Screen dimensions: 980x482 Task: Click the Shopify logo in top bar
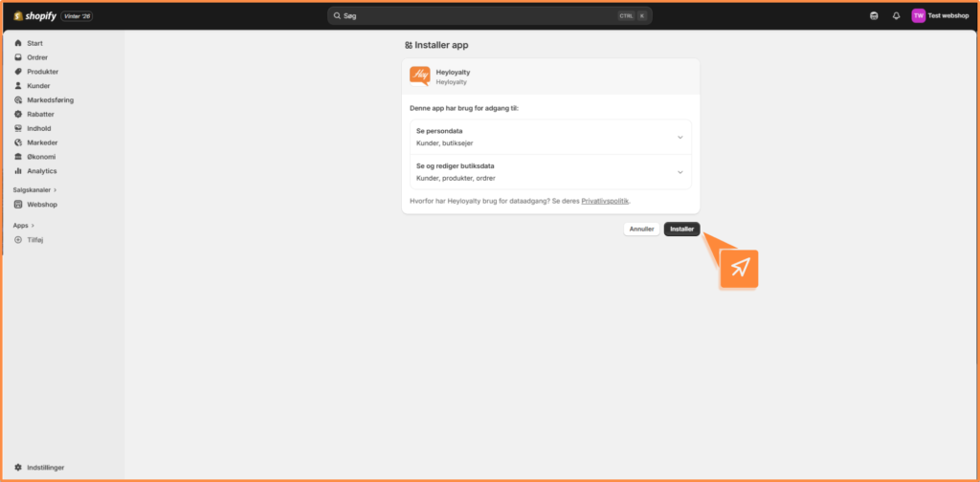(34, 15)
